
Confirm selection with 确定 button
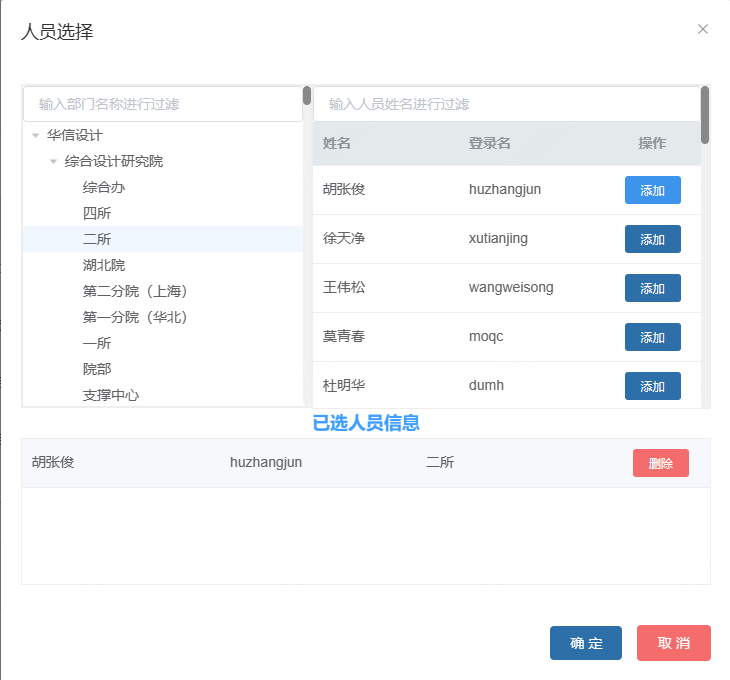tap(585, 643)
